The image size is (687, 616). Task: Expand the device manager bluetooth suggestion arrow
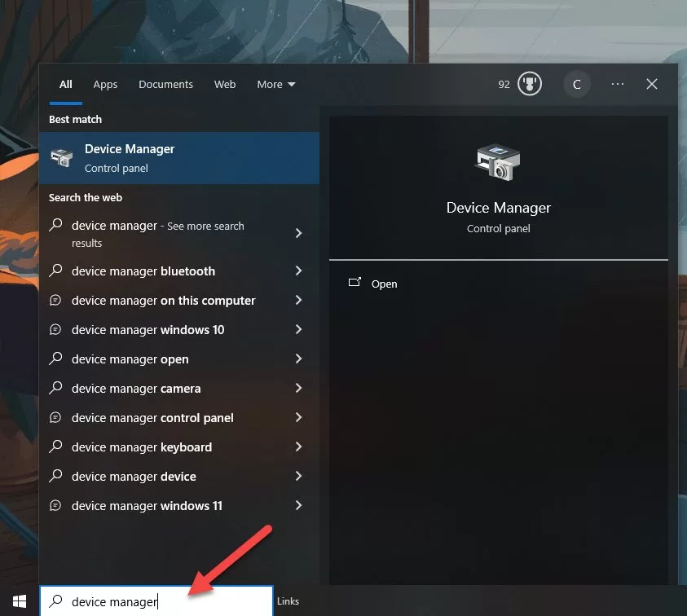298,271
